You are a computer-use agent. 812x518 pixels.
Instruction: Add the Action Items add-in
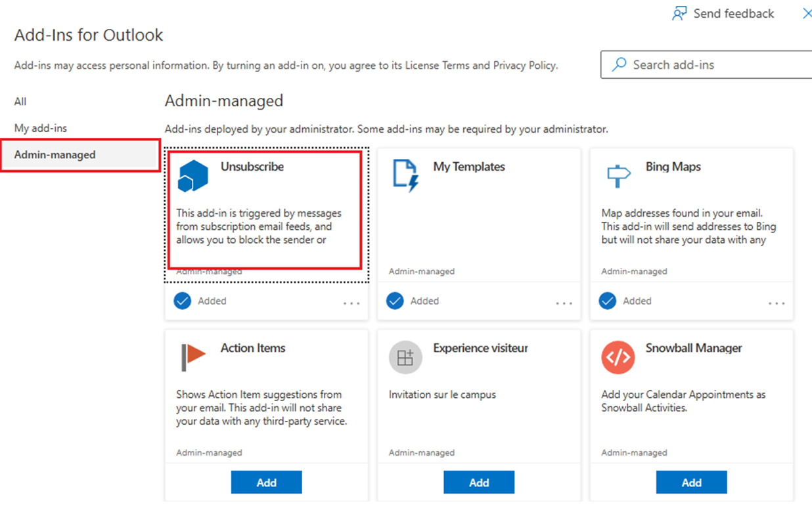click(x=266, y=481)
